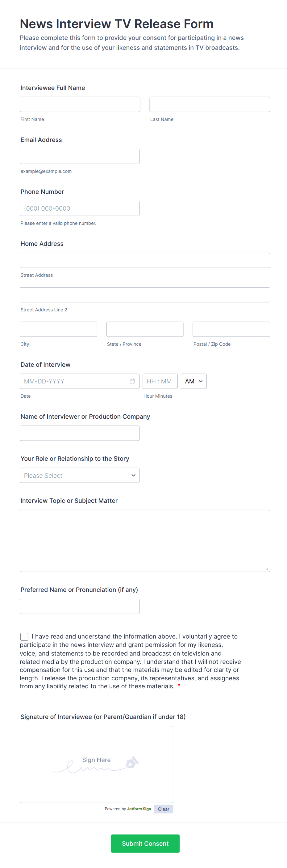Viewport: 287px width, 868px height.
Task: Select the Preferred Name or Pronunciation field
Action: 79,606
